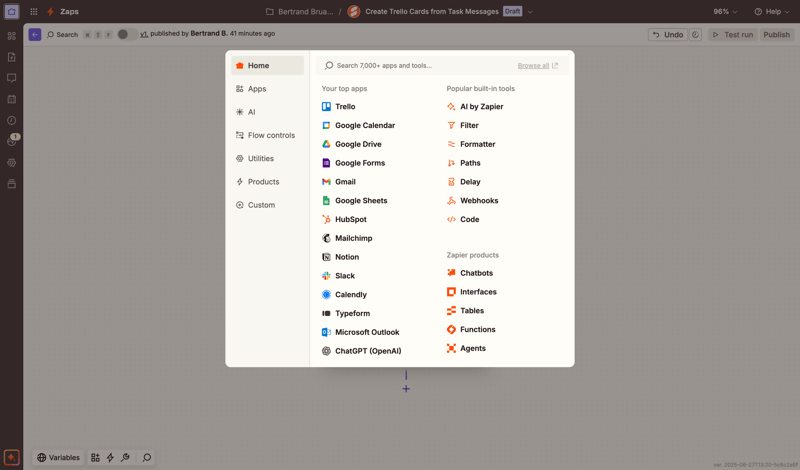Add a Delay step
The image size is (800, 470).
point(463,182)
